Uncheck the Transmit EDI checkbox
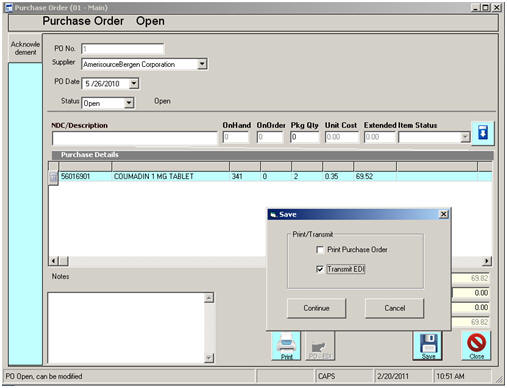 point(320,269)
